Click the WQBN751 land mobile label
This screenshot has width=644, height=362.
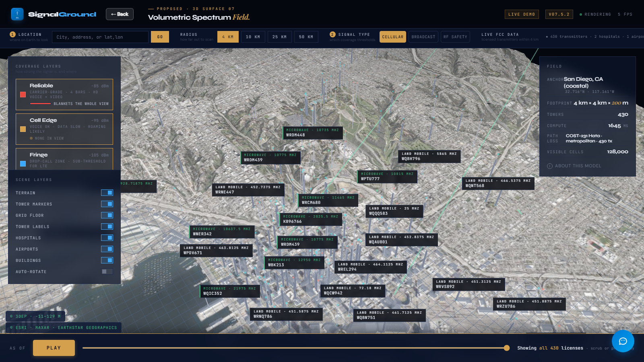(390, 315)
